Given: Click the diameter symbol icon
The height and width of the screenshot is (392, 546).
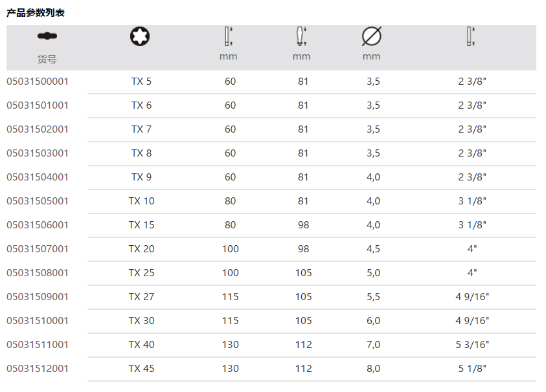Looking at the screenshot, I should [x=371, y=36].
